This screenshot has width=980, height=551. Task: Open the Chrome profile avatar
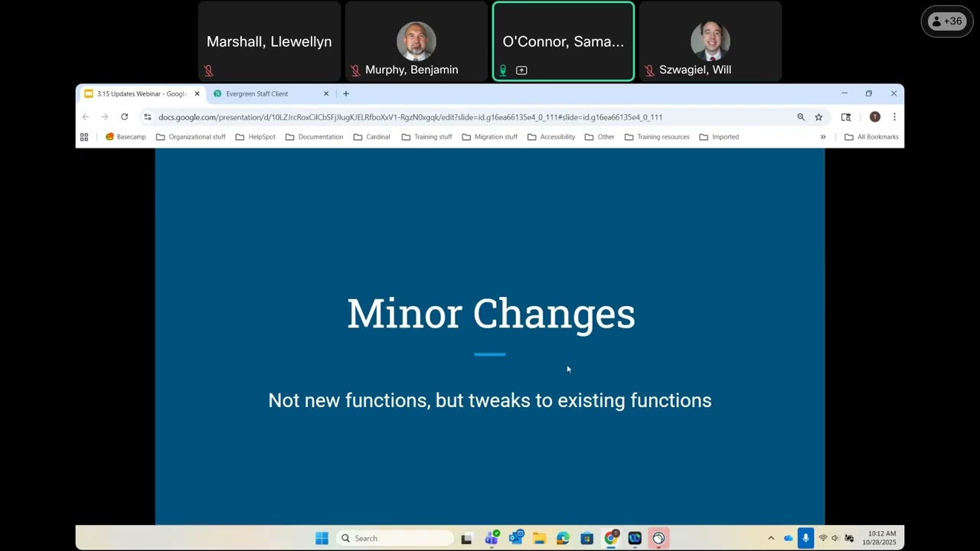(875, 117)
